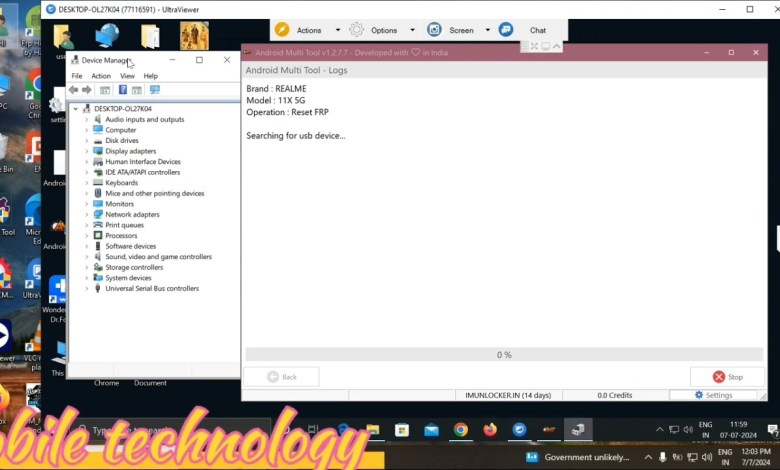This screenshot has width=780, height=470.
Task: Open the Options dropdown arrow
Action: click(412, 30)
